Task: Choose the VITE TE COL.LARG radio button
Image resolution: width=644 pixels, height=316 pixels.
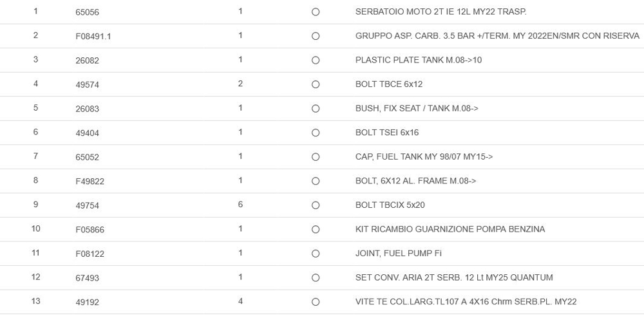Action: point(316,302)
